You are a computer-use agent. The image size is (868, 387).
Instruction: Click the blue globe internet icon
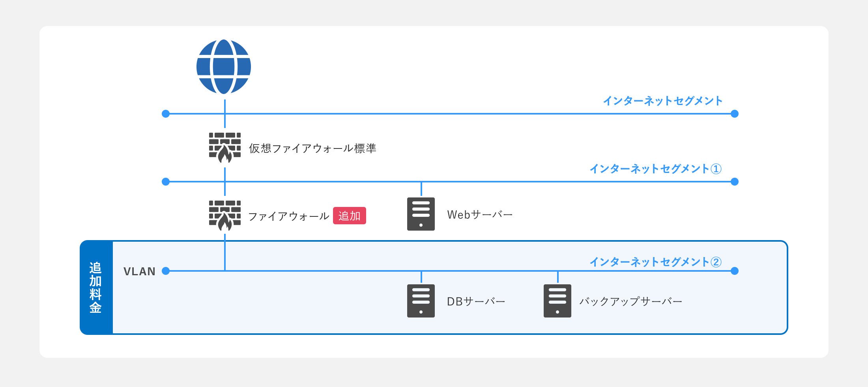coord(224,67)
